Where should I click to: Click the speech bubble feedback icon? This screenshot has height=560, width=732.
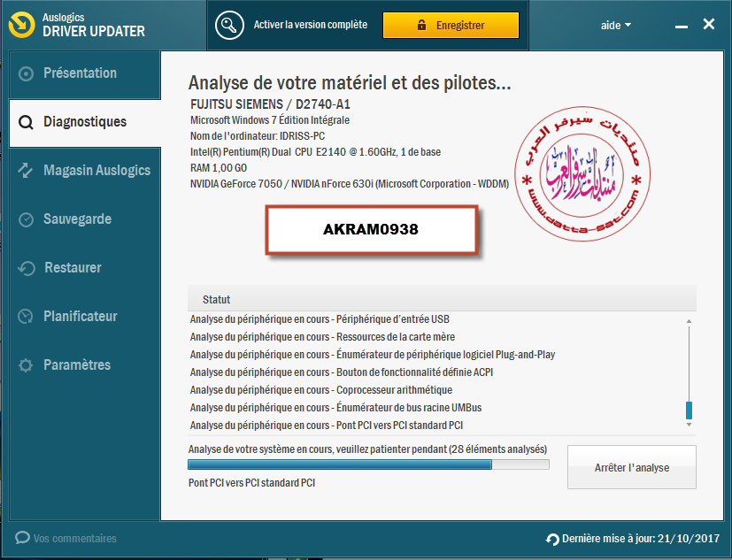point(22,538)
